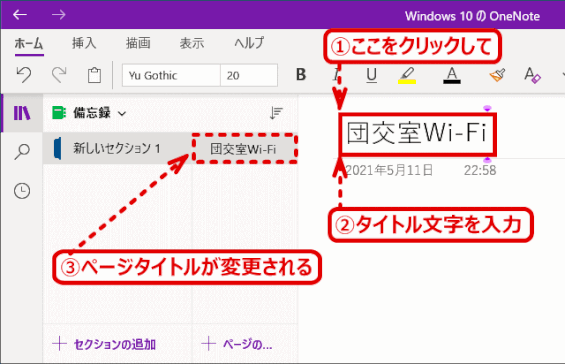
Task: Open recent notes clock icon
Action: point(22,191)
